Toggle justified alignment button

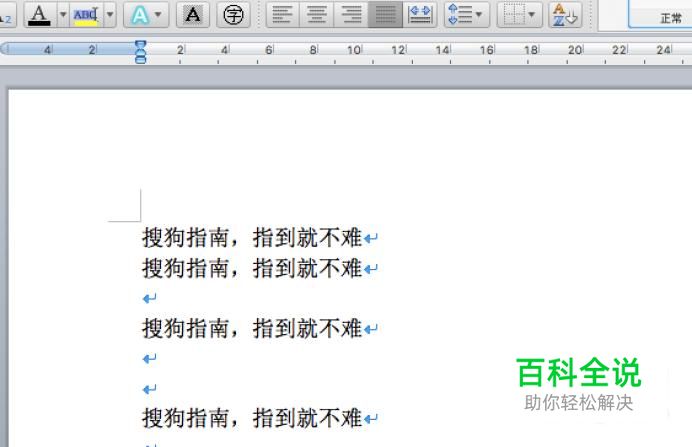tap(385, 15)
